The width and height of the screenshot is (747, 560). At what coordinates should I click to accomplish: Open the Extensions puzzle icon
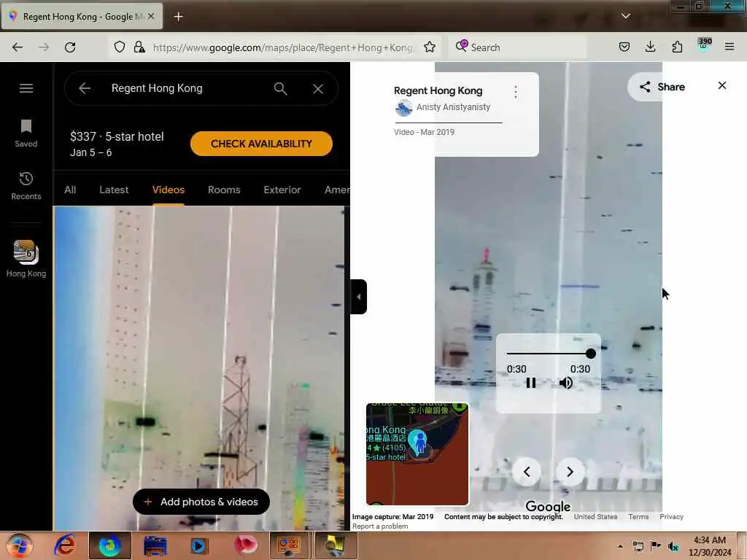coord(677,47)
